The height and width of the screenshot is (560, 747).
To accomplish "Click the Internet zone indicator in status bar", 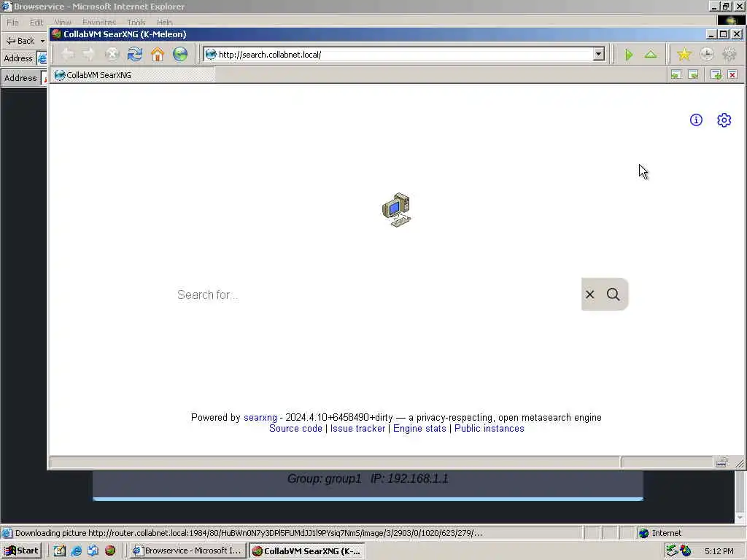I will (x=660, y=533).
